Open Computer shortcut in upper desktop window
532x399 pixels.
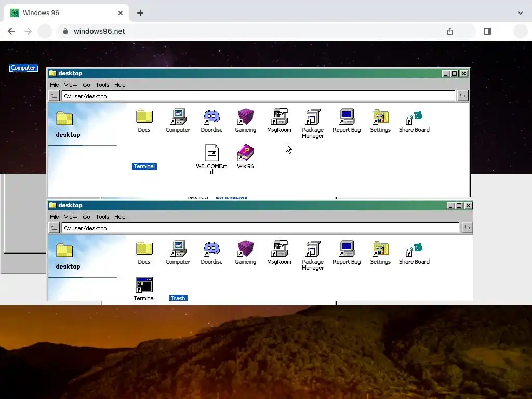point(178,121)
